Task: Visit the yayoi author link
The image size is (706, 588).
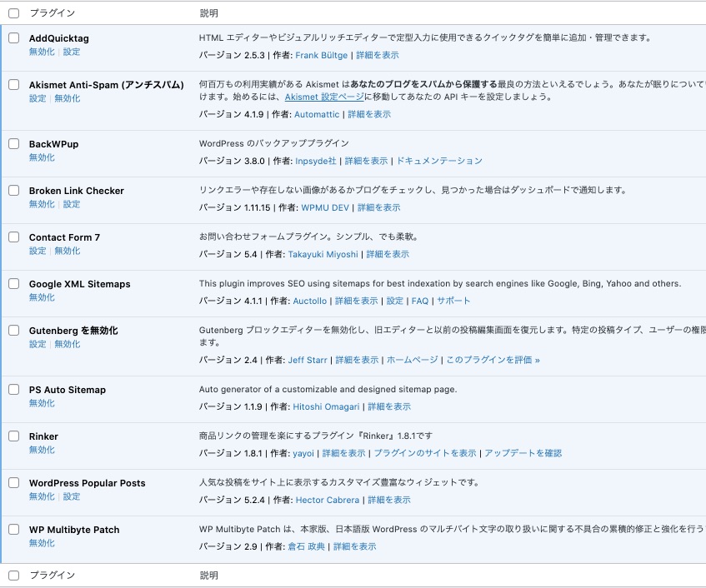Action: tap(303, 453)
